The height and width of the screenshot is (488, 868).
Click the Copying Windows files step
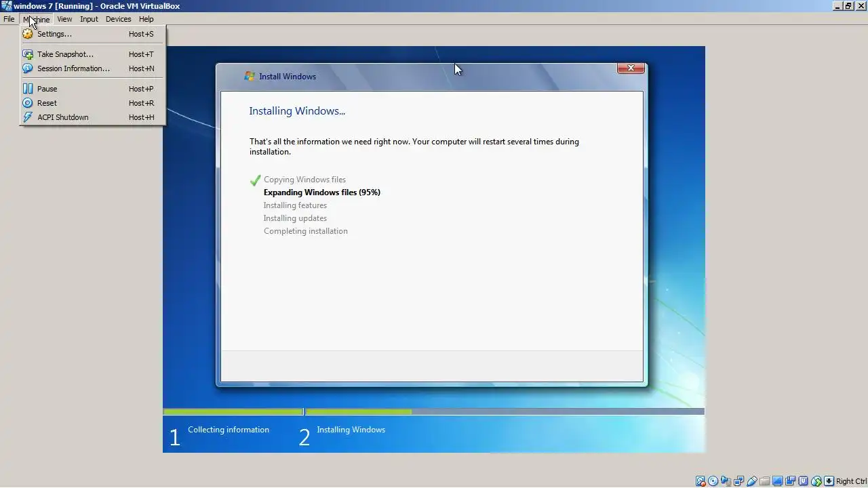(304, 180)
